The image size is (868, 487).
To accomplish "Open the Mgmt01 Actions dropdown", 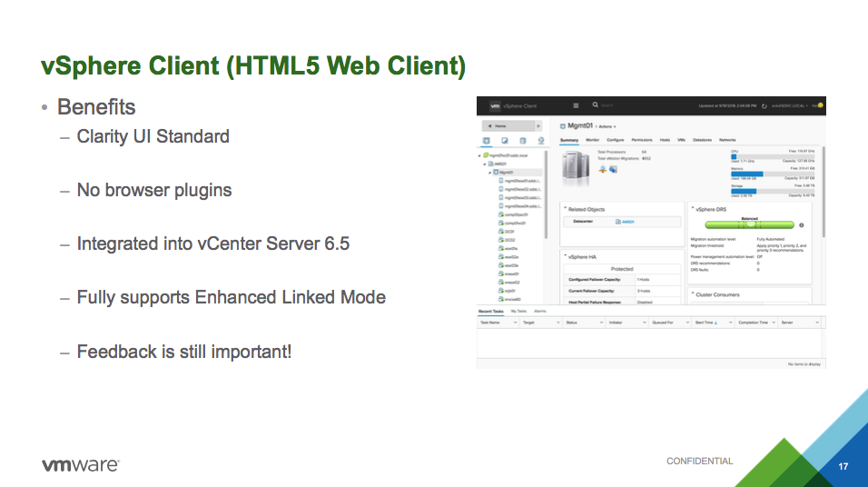I will (606, 126).
